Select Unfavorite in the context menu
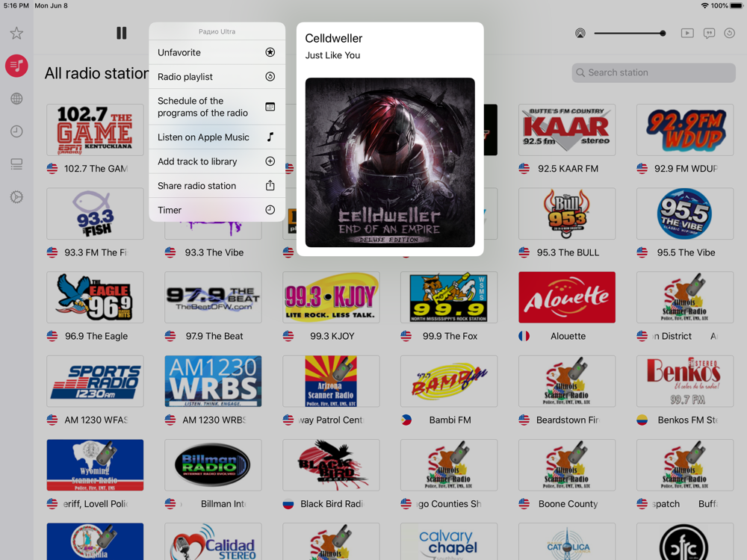The height and width of the screenshot is (560, 747). pyautogui.click(x=217, y=52)
